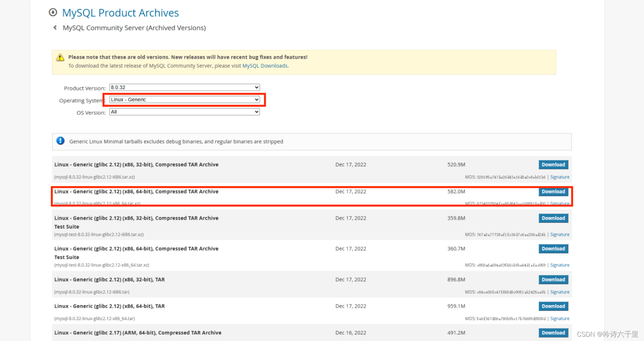Click filename mysql-8.0.32-linux-glibc2.12-i686.tar.xz
The image size is (644, 341).
[x=94, y=177]
